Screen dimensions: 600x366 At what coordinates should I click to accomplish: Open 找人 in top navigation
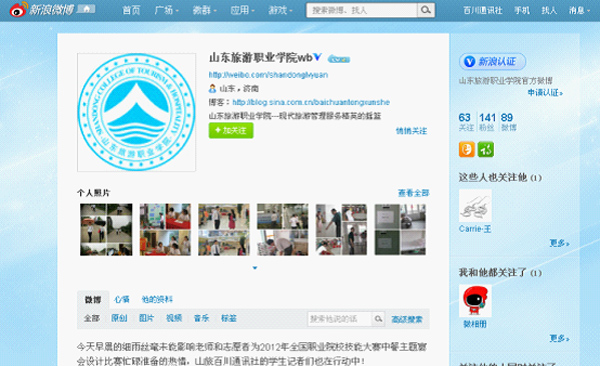coord(549,10)
